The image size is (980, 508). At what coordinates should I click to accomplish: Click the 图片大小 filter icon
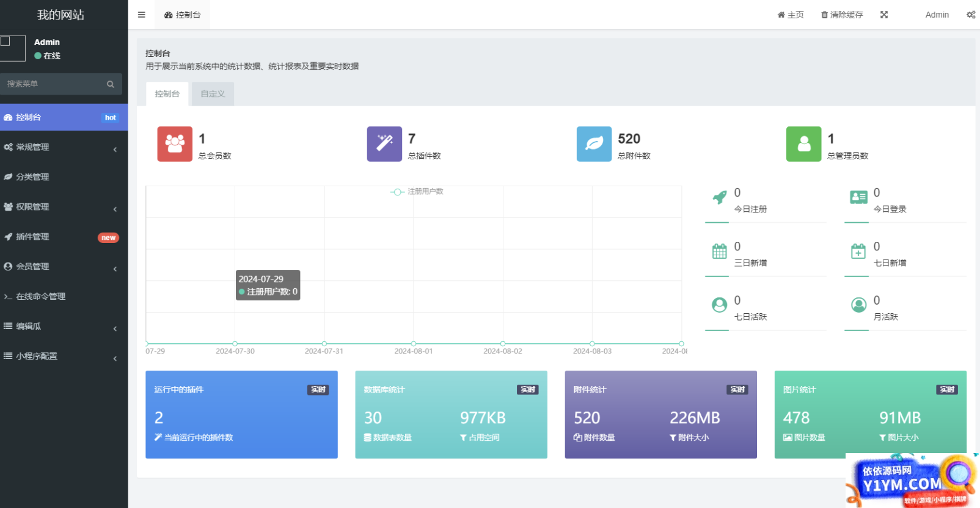click(x=882, y=438)
